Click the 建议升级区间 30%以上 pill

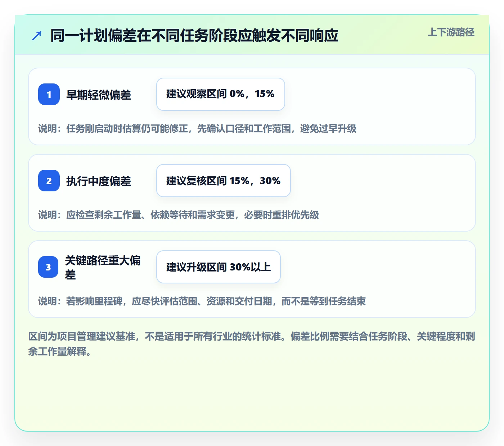(x=219, y=267)
